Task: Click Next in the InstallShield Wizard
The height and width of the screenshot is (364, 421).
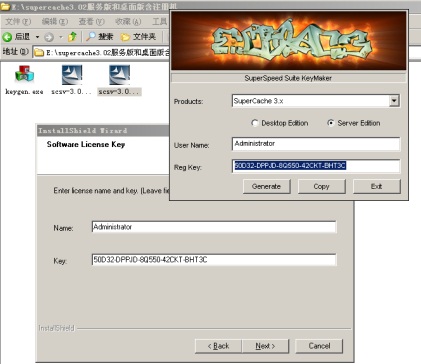Action: click(x=265, y=346)
